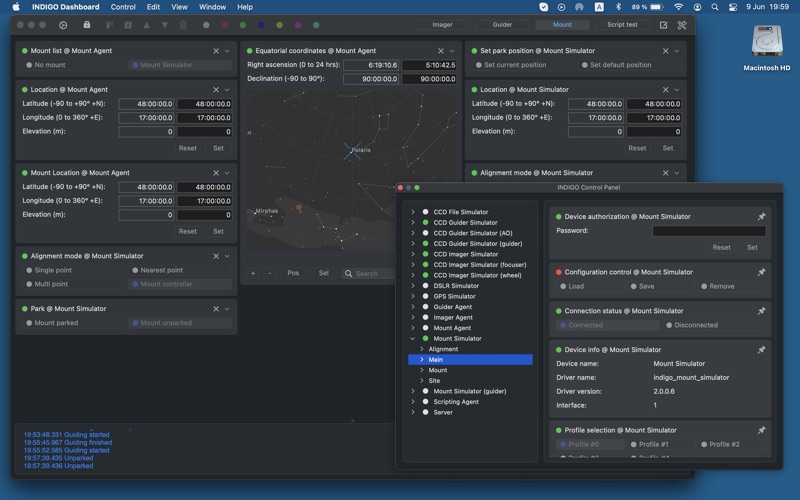Toggle Set current position

pos(525,65)
